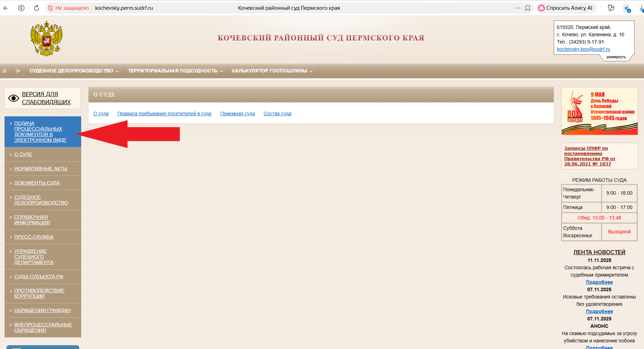Expand the contact box with 'развернуть'

(616, 57)
